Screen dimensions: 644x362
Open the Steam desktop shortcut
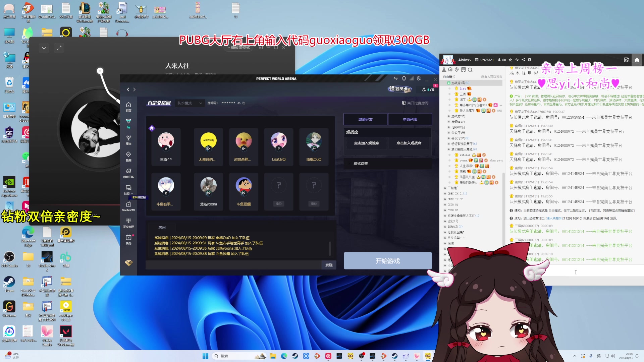[9, 284]
